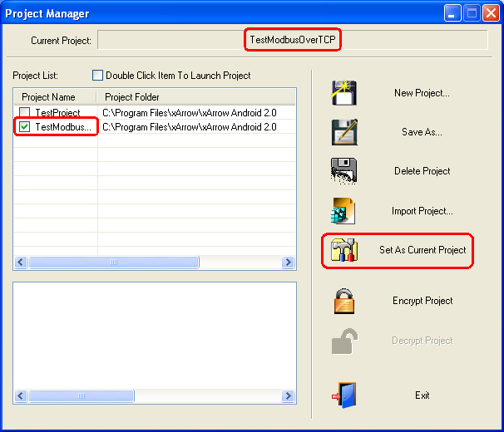This screenshot has width=504, height=432.
Task: Set As Current Project label click
Action: 422,250
